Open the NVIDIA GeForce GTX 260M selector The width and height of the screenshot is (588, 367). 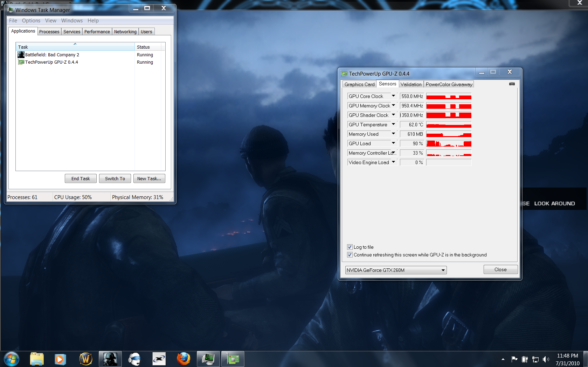click(396, 270)
